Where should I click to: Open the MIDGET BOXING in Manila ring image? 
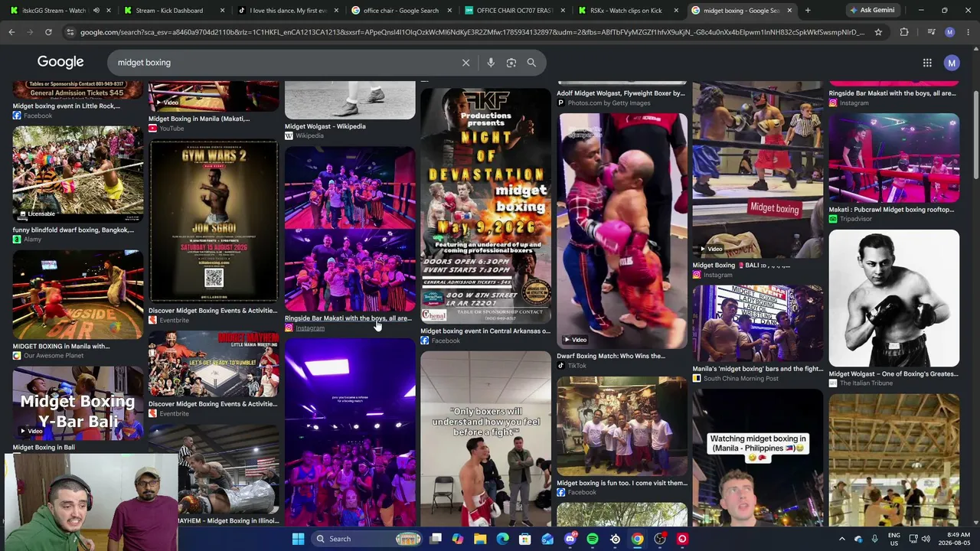[77, 295]
